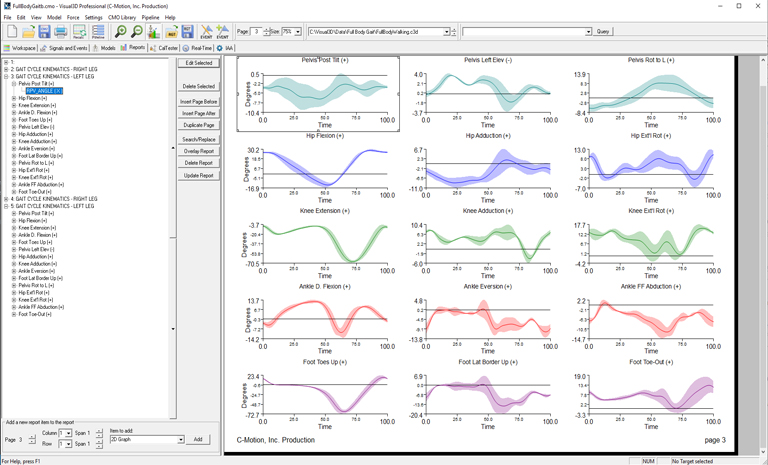Select the Pelvis Post Tilt graph
Image resolution: width=768 pixels, height=465 pixels.
pyautogui.click(x=318, y=94)
